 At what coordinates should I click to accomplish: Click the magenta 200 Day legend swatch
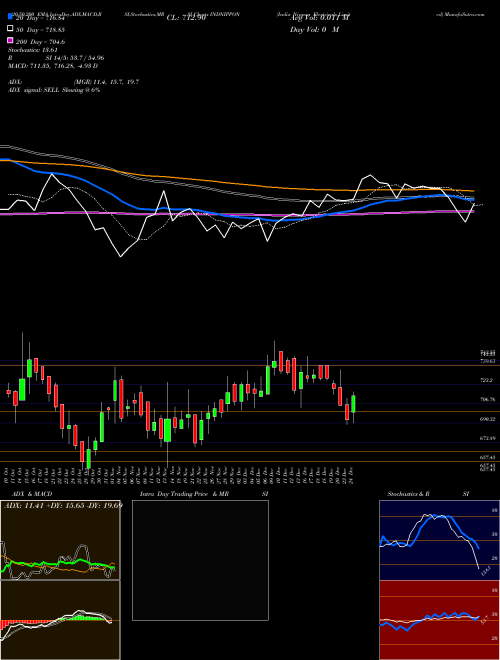pyautogui.click(x=11, y=41)
